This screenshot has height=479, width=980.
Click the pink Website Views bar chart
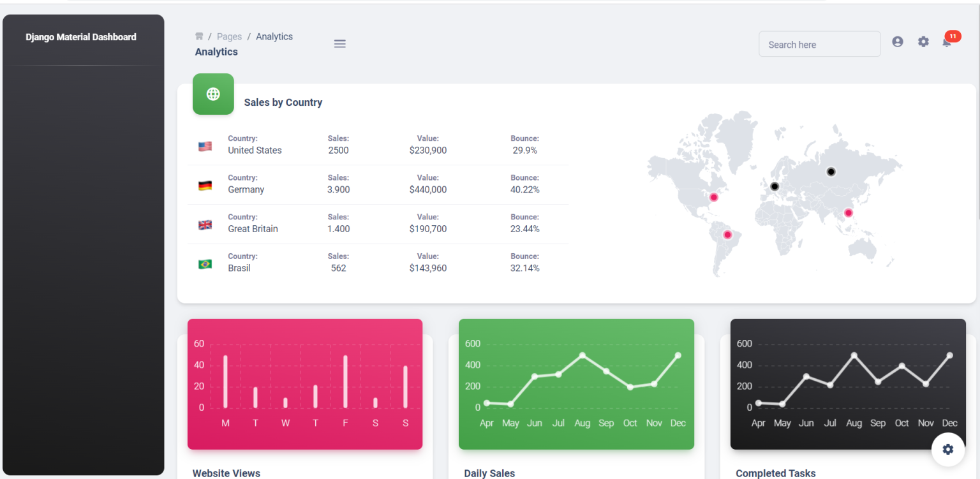[x=305, y=384]
